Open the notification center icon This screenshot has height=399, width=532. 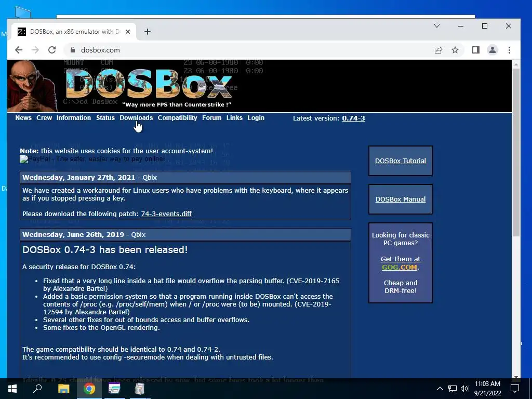515,389
